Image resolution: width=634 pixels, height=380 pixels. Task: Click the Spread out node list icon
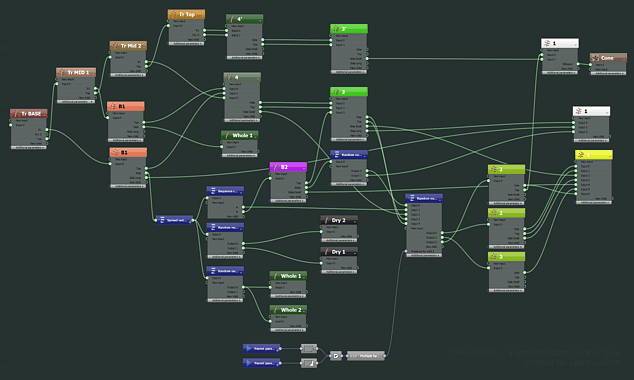[x=162, y=220]
